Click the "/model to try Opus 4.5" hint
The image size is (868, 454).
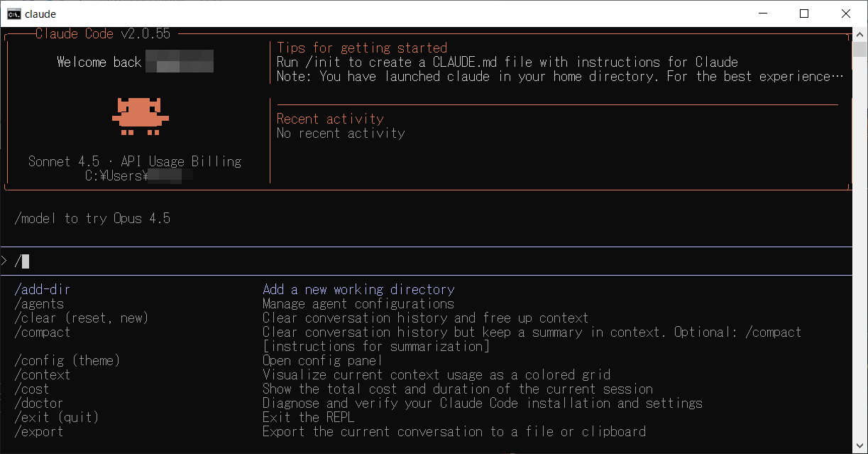pos(92,218)
